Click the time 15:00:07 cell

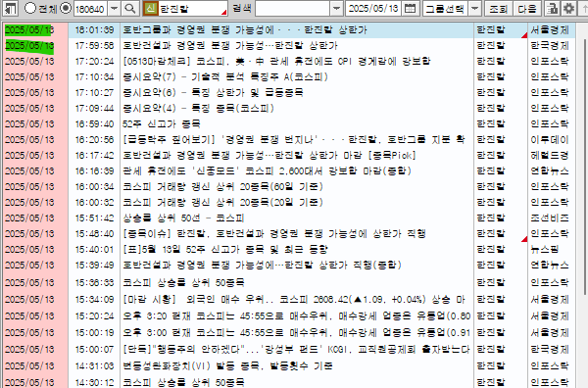pos(94,350)
